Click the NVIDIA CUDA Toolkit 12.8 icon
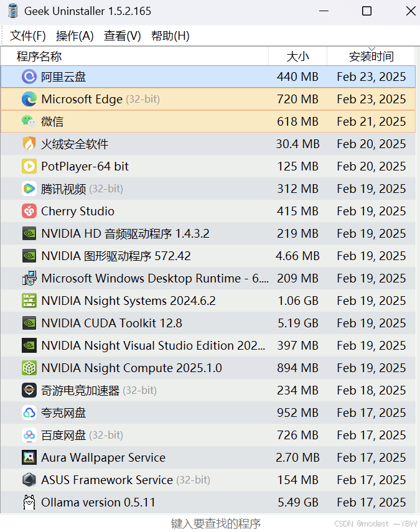Viewport: 420px width, 532px height. click(29, 323)
